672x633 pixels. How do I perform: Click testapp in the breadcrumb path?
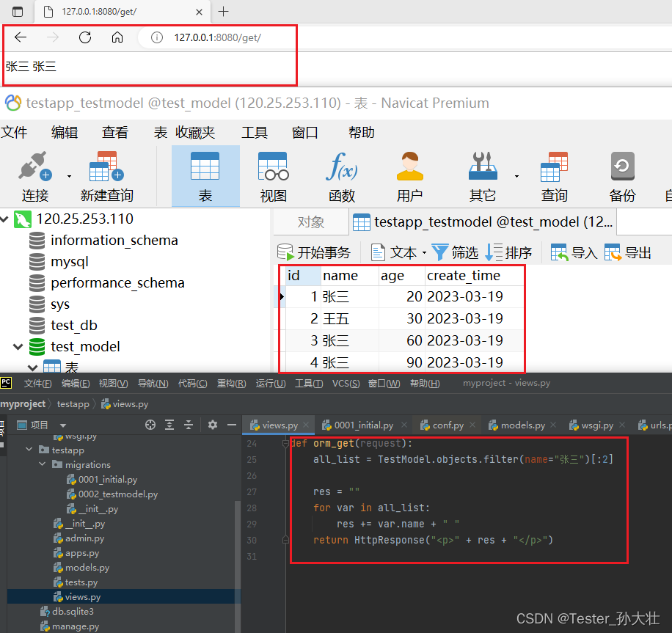(x=73, y=404)
